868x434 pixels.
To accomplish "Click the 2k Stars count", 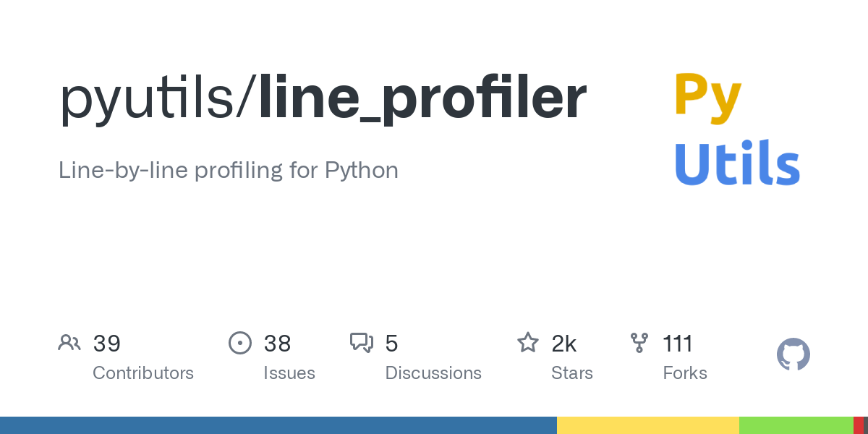I will tap(564, 344).
